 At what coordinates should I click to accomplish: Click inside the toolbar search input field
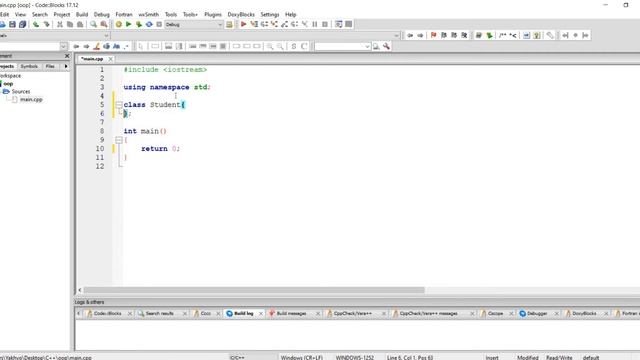click(339, 47)
